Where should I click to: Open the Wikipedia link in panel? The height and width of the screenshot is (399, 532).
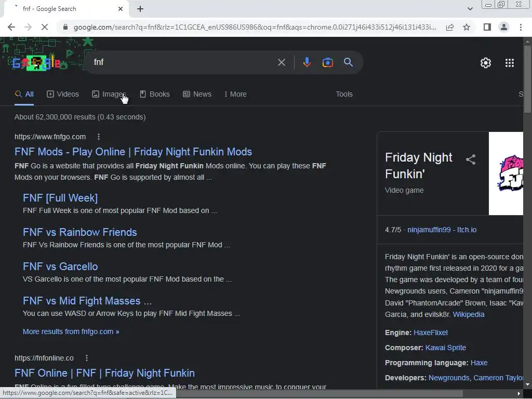468,314
